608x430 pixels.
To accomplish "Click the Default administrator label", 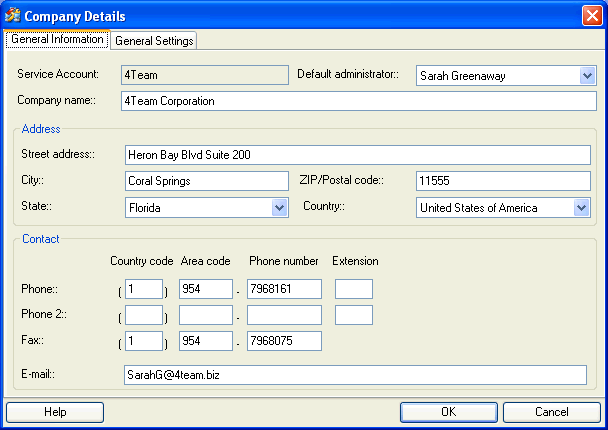I will (x=348, y=74).
